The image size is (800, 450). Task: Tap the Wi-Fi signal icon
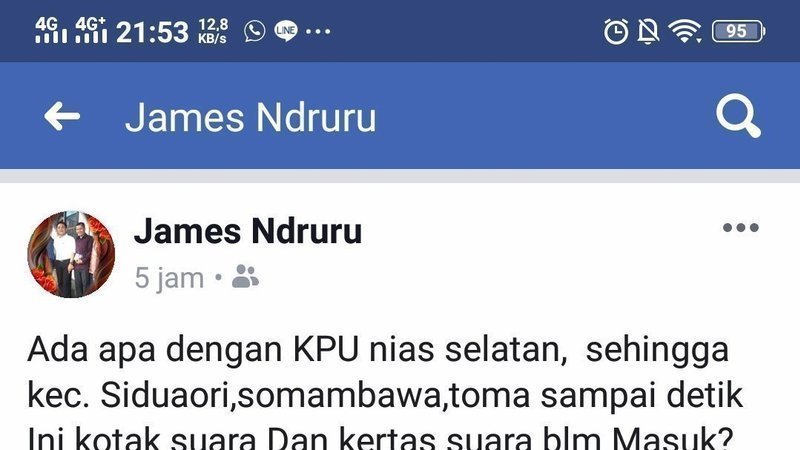(685, 31)
